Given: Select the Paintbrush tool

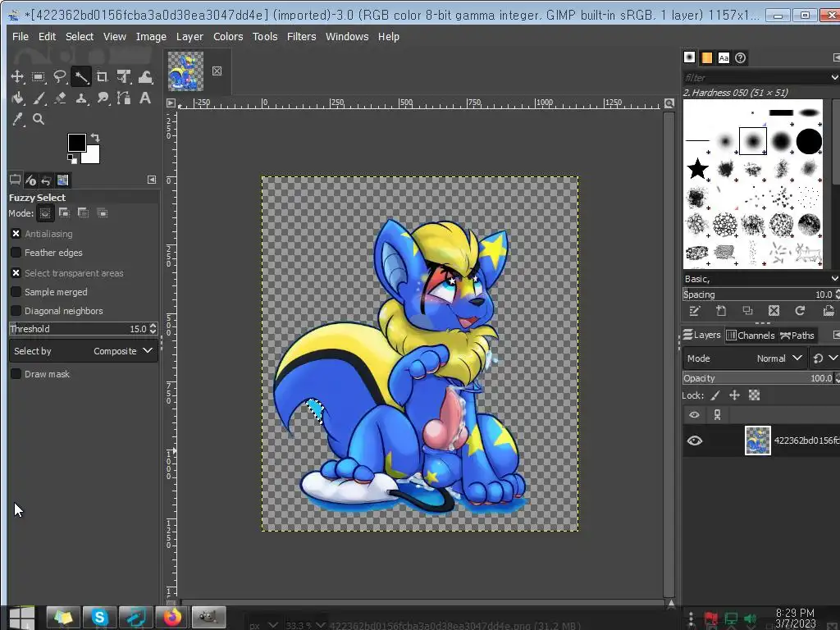Looking at the screenshot, I should (39, 98).
